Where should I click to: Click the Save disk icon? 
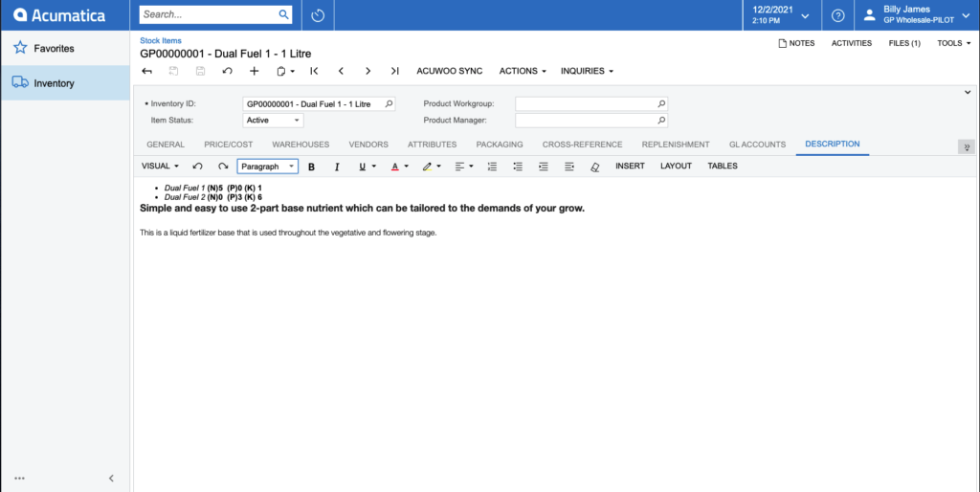(x=201, y=71)
